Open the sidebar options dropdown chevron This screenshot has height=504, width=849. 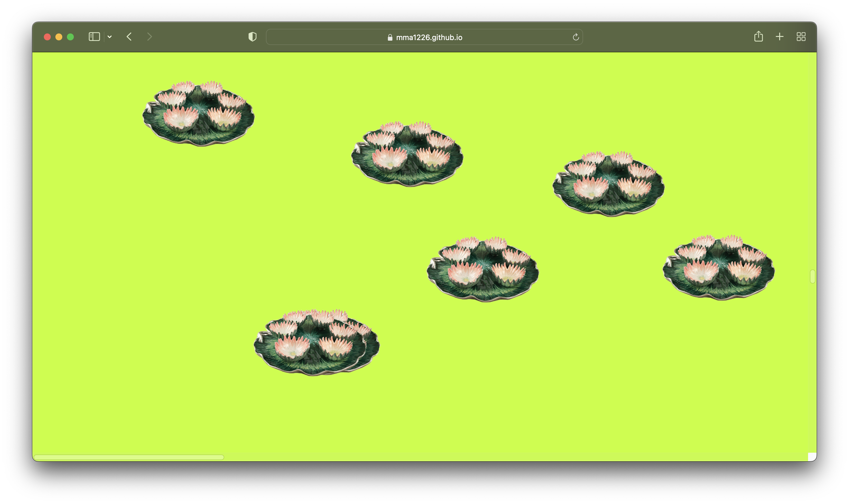[x=110, y=37]
